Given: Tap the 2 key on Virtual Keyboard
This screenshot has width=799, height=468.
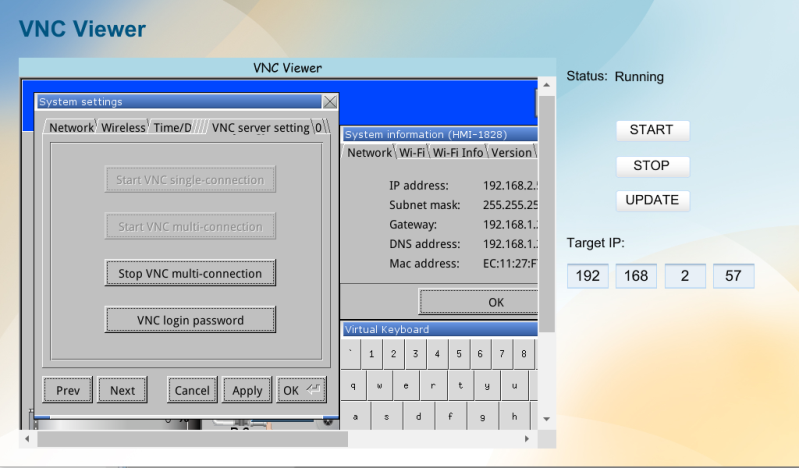Looking at the screenshot, I should click(393, 354).
